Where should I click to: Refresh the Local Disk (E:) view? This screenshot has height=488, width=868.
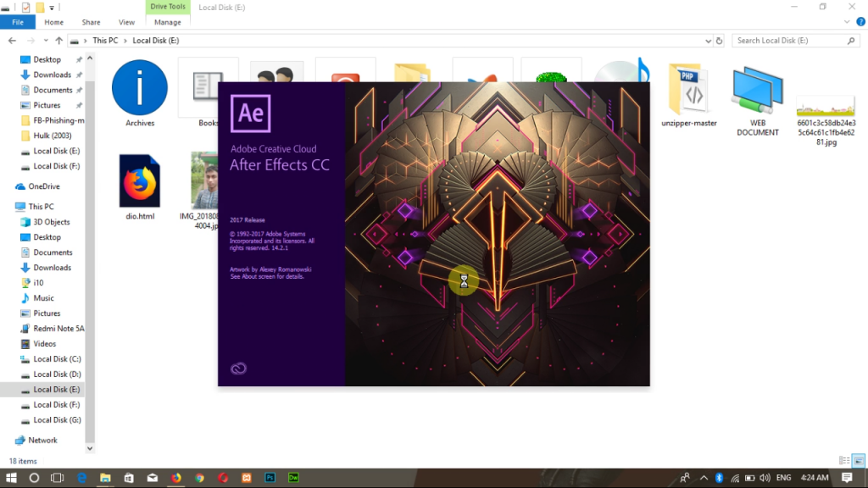[719, 41]
